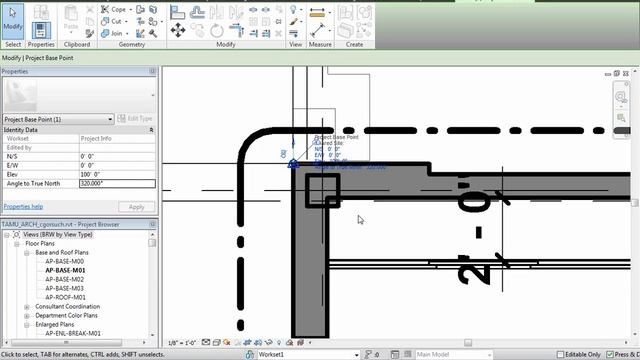Click the Split with Gap tool
The image size is (640, 360).
click(266, 9)
